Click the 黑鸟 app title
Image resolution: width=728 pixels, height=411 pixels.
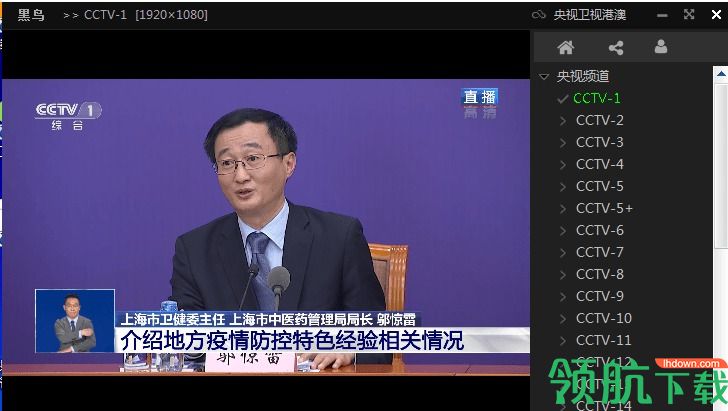pyautogui.click(x=31, y=15)
